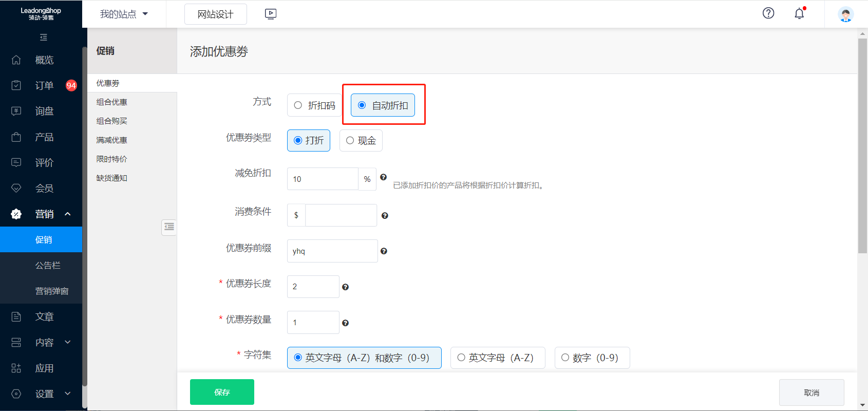Click the help question mark icon in header

point(768,13)
